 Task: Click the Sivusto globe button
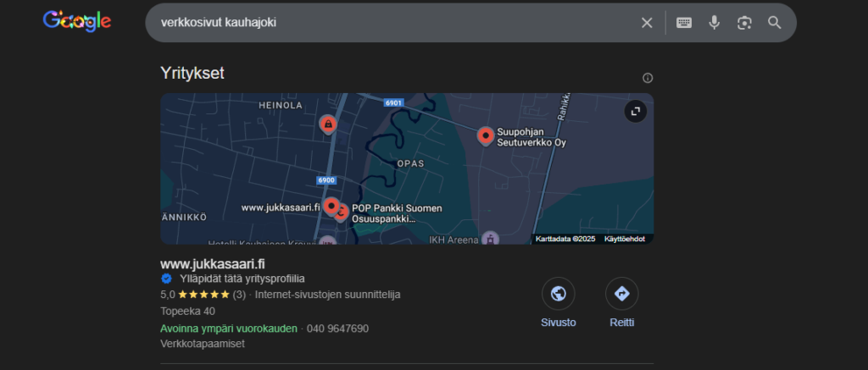click(558, 294)
